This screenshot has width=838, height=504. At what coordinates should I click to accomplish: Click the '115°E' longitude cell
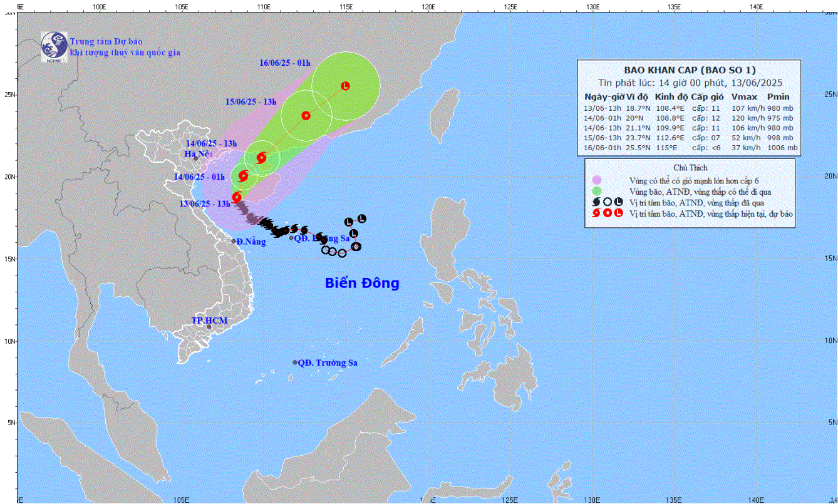click(x=665, y=148)
